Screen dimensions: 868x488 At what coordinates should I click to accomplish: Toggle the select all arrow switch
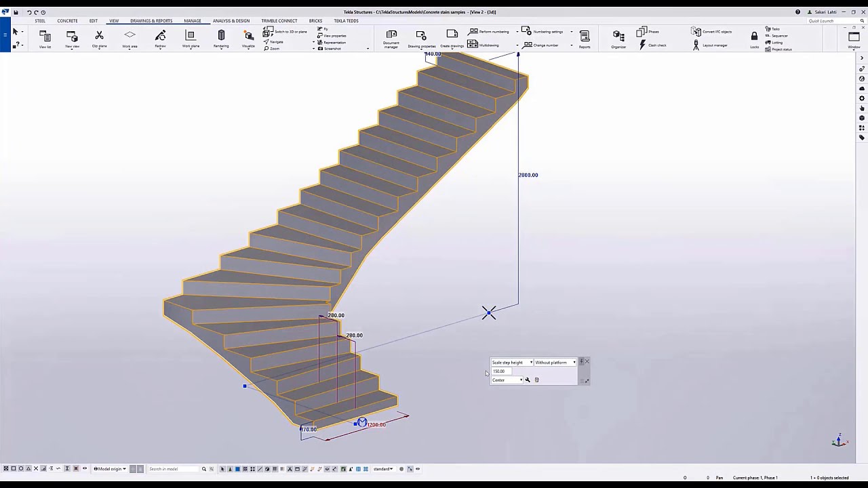tap(222, 469)
